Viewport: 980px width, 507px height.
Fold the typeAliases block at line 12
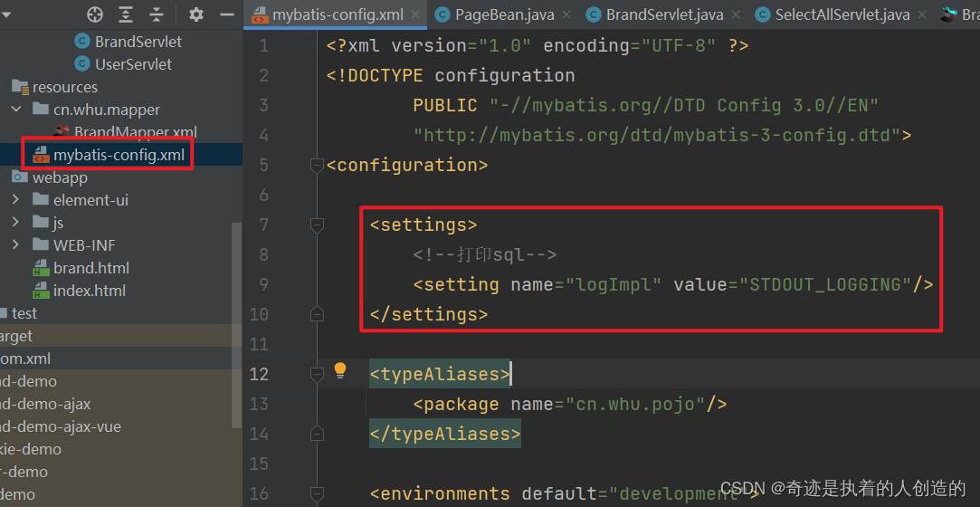click(x=317, y=374)
